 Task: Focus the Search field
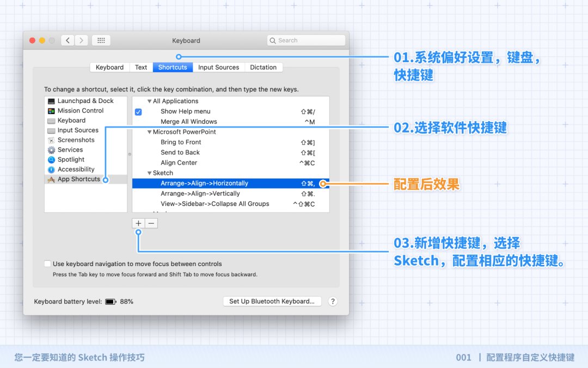click(x=306, y=40)
